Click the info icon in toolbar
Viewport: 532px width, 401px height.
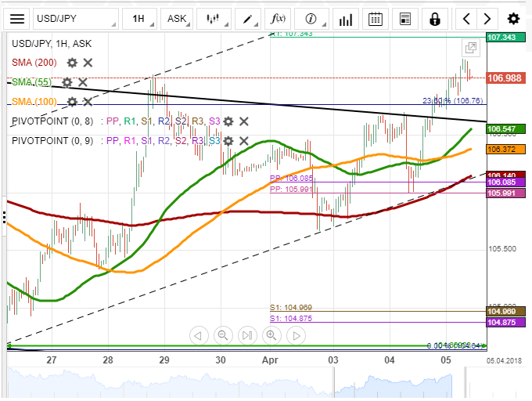pos(311,19)
